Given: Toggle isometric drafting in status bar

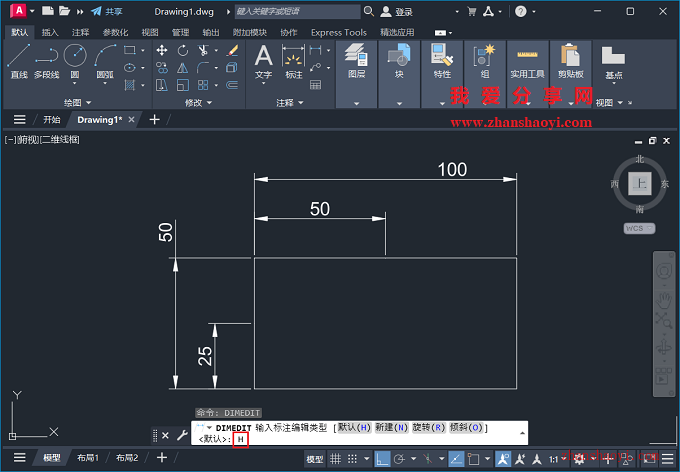Looking at the screenshot, I should [x=428, y=459].
